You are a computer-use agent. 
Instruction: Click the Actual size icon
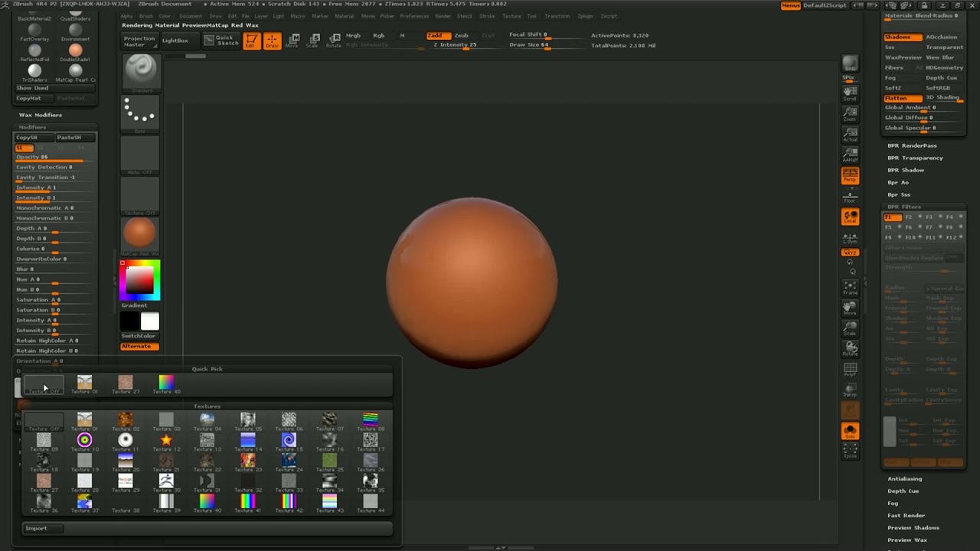pos(850,135)
